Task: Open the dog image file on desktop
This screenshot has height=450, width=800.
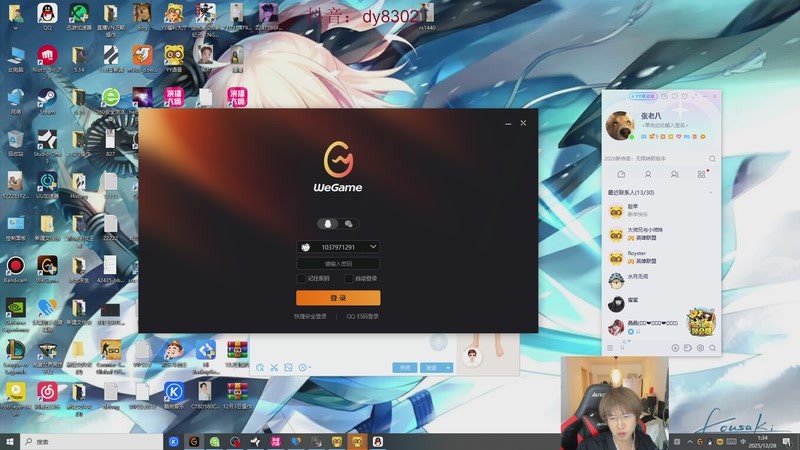Action: [x=142, y=17]
